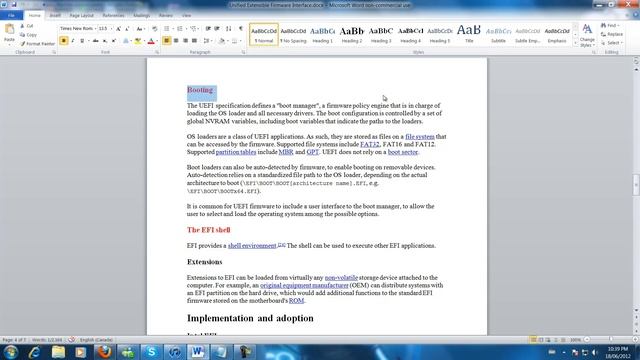Toggle Bold formatting

click(64, 41)
